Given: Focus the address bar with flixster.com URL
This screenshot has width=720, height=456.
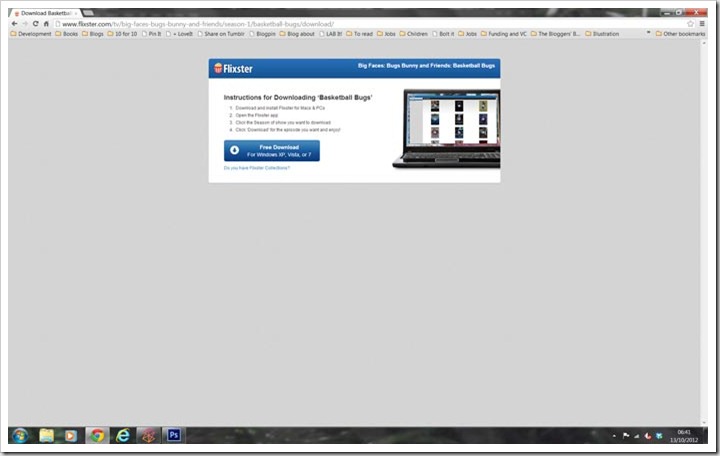Looking at the screenshot, I should pyautogui.click(x=370, y=24).
